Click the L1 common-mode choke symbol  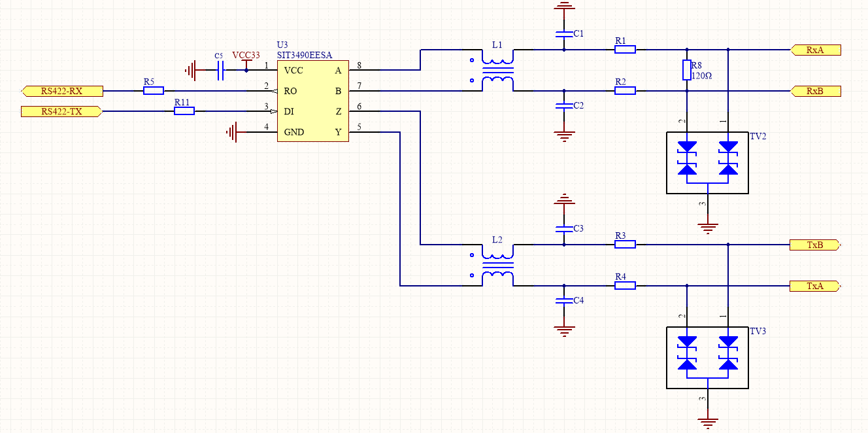497,70
